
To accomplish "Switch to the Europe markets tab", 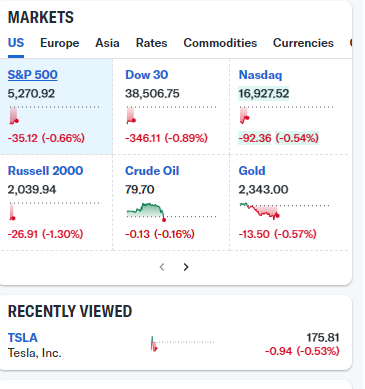I will (x=60, y=43).
